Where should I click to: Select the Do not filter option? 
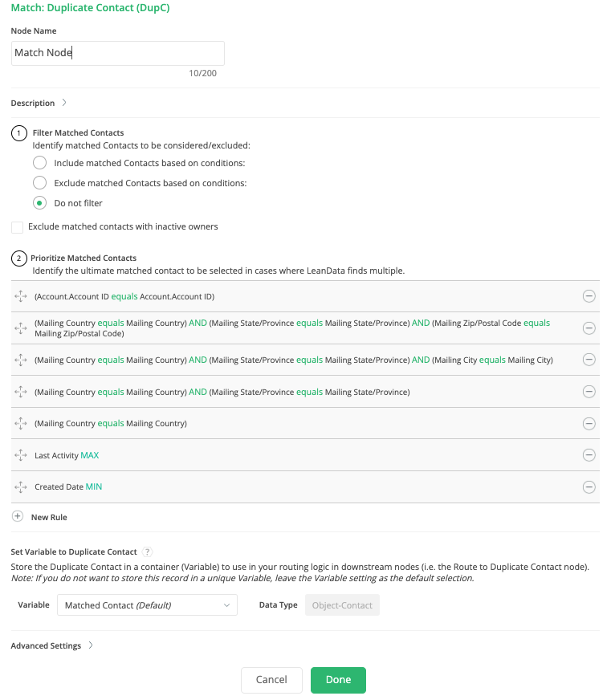(x=39, y=202)
